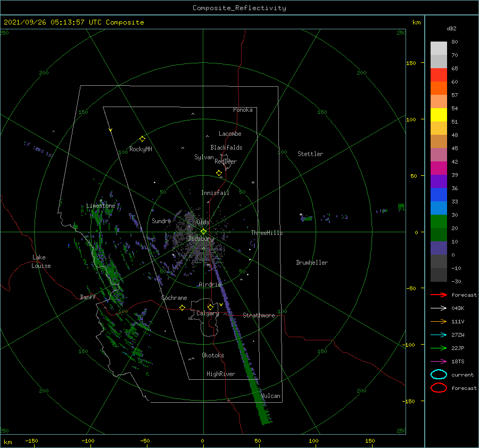The height and width of the screenshot is (448, 479).
Task: Click the Okotoks label
Action: 213,355
